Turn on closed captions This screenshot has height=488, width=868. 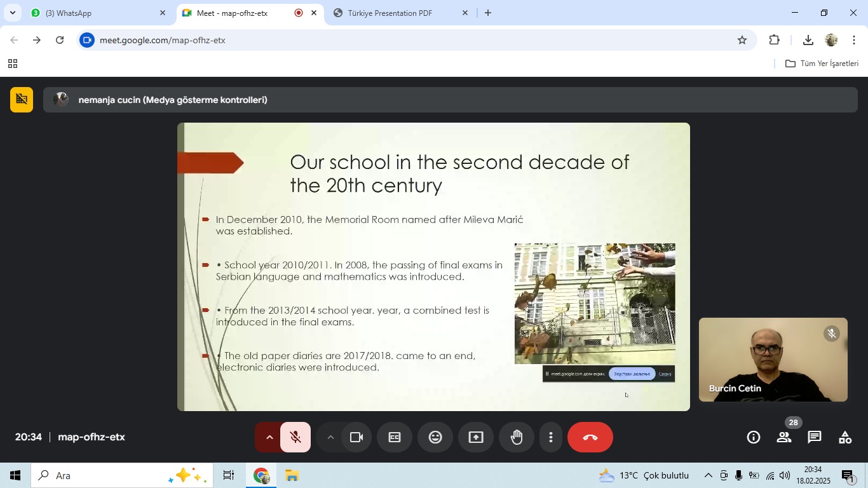[395, 437]
